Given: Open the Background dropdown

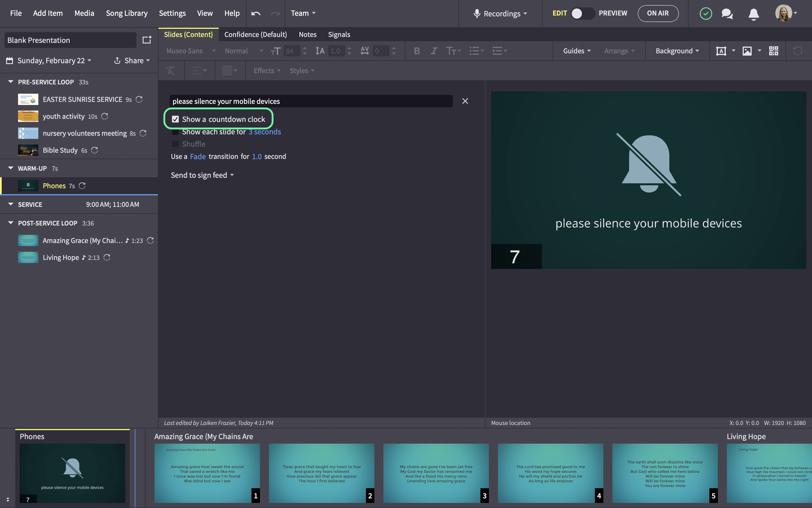Looking at the screenshot, I should [677, 51].
